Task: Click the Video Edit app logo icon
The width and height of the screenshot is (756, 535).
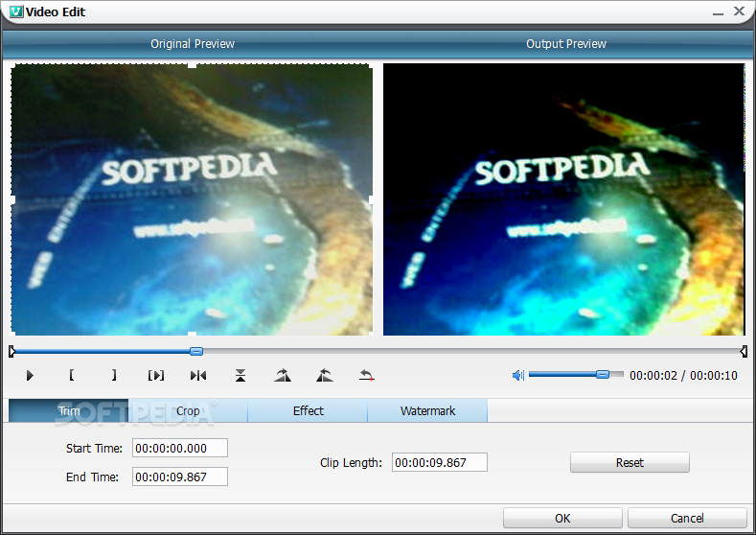Action: [16, 12]
